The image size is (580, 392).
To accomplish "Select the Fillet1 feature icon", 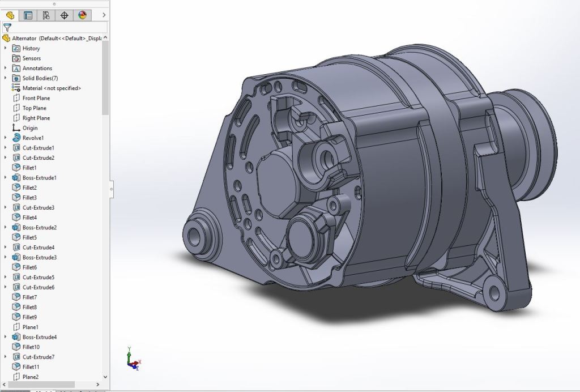I will (x=16, y=168).
